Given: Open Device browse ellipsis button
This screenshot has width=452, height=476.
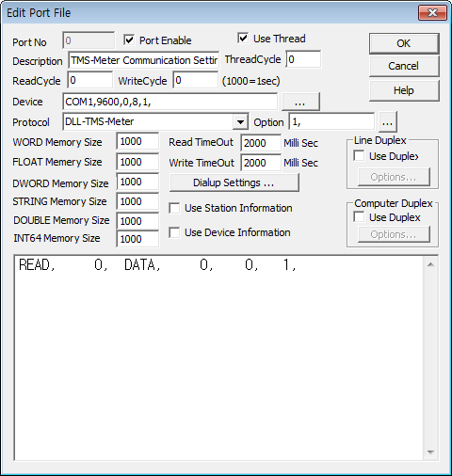Looking at the screenshot, I should coord(300,102).
